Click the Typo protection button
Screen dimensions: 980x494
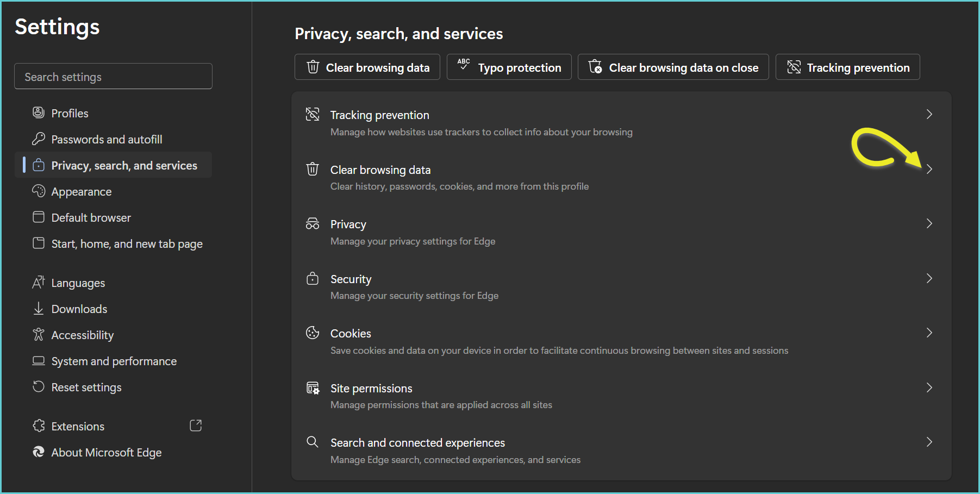point(509,67)
